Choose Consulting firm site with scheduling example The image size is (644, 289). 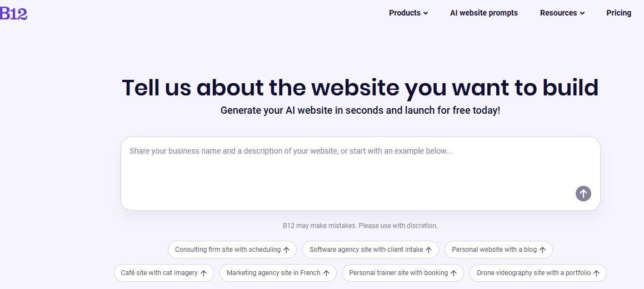click(x=228, y=250)
